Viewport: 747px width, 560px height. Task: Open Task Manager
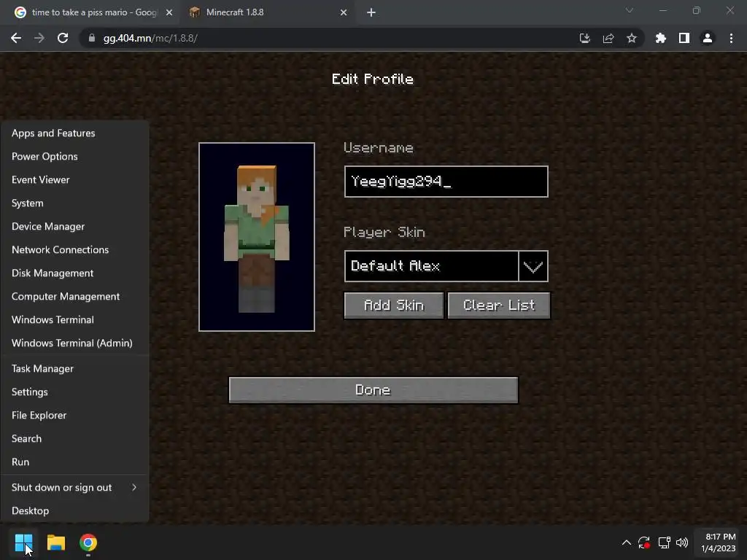75,368
